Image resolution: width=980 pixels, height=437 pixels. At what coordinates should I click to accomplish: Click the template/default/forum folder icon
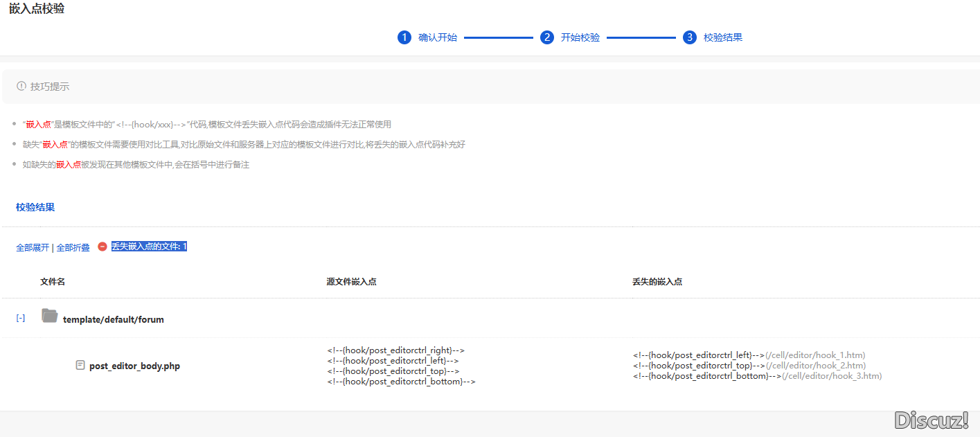[49, 316]
